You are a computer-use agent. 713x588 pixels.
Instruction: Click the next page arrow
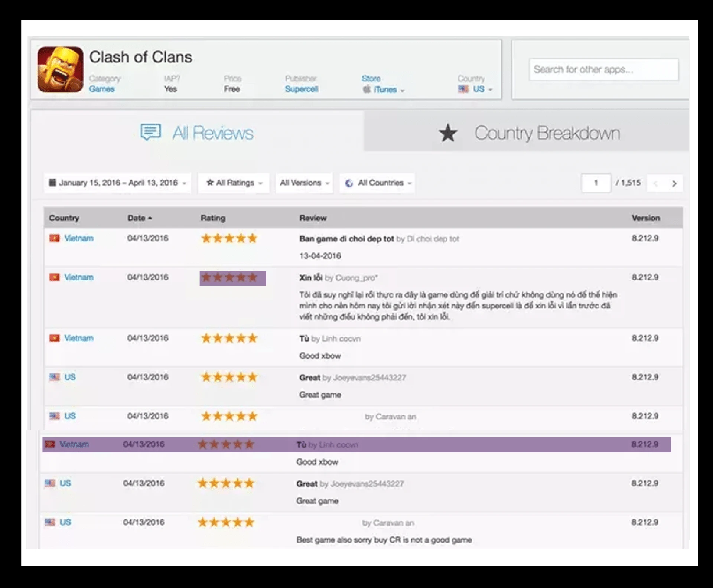(675, 183)
